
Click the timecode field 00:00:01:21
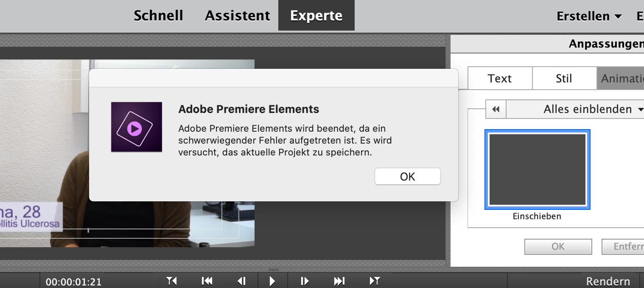73,282
